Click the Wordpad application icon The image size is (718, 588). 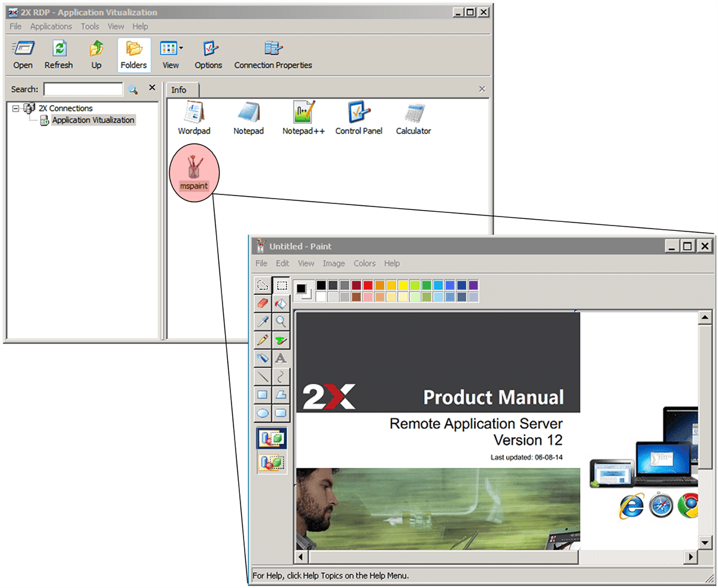tap(194, 118)
